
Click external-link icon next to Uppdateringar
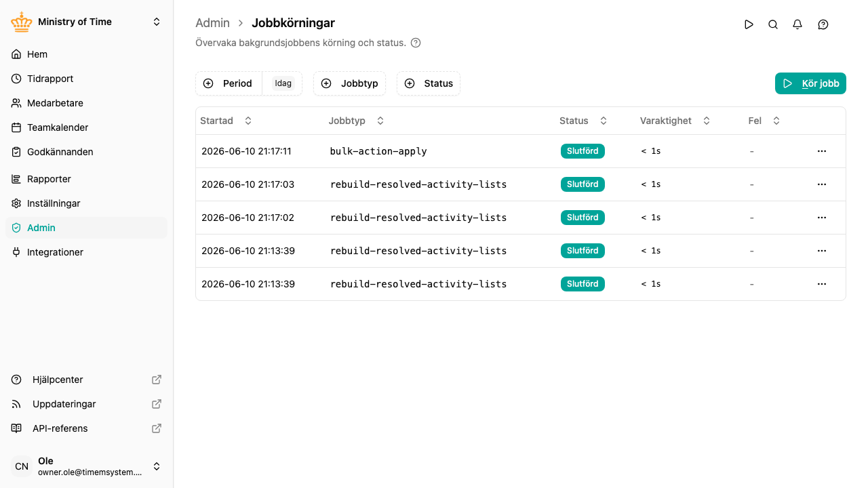[157, 404]
